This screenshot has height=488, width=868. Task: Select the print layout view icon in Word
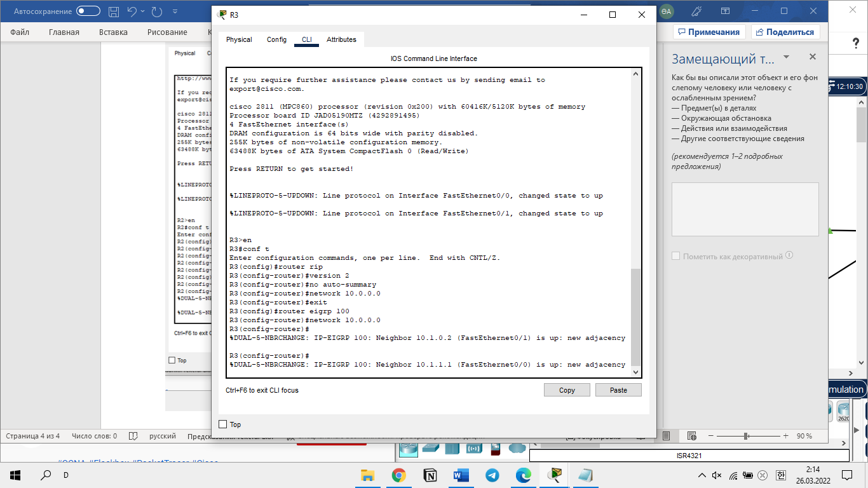pos(667,436)
